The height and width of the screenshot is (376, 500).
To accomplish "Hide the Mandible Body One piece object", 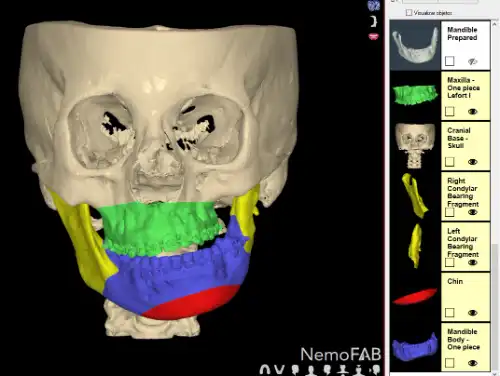I will [x=473, y=363].
